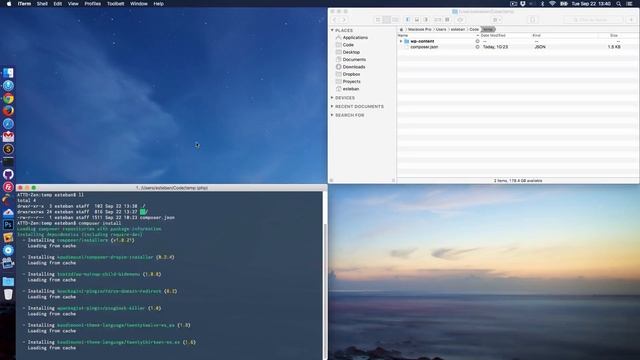
Task: Collapse the PLACES sidebar section
Action: pyautogui.click(x=332, y=30)
